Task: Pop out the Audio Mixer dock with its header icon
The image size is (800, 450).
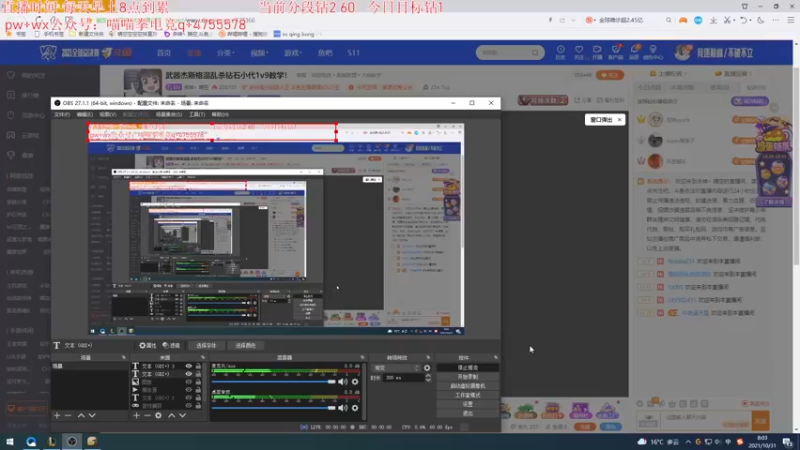Action: (x=363, y=358)
